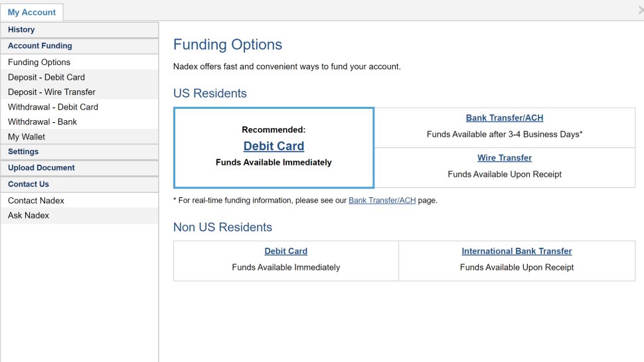Screen dimensions: 644x362
Task: Select the My Account tab
Action: (x=32, y=12)
